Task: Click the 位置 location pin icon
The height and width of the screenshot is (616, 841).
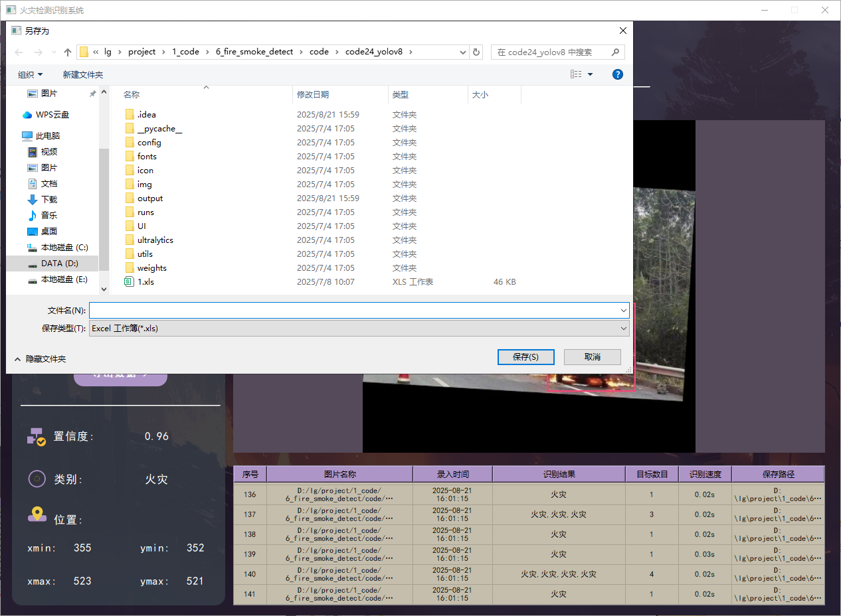Action: point(37,514)
